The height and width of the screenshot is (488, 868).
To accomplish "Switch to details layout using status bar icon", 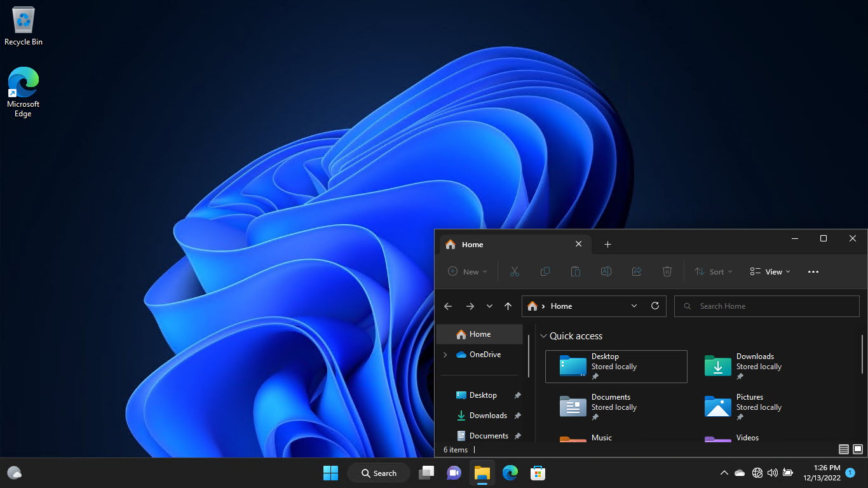I will pyautogui.click(x=843, y=449).
